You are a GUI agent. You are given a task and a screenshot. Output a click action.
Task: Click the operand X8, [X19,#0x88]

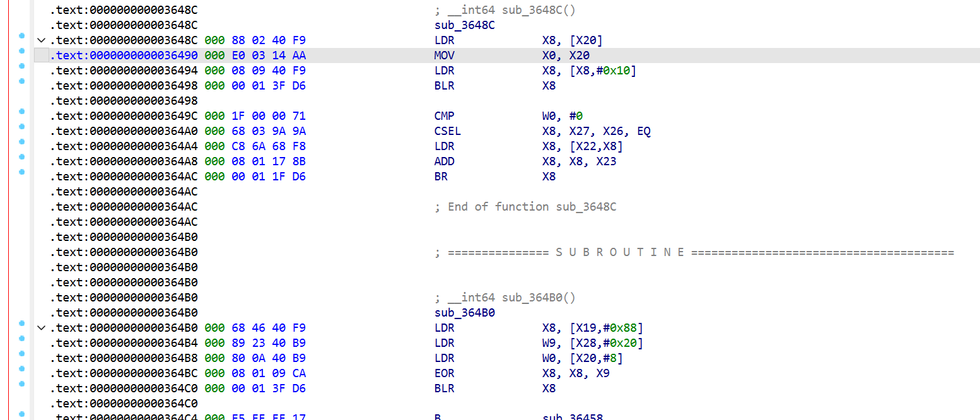point(593,328)
